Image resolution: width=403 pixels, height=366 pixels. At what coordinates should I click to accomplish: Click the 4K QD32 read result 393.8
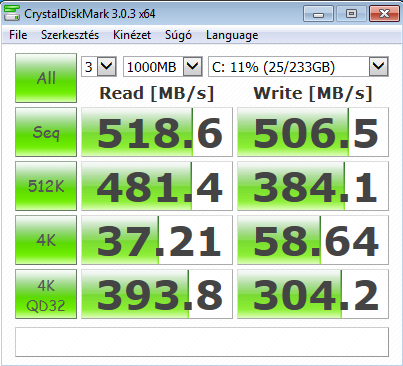(157, 294)
